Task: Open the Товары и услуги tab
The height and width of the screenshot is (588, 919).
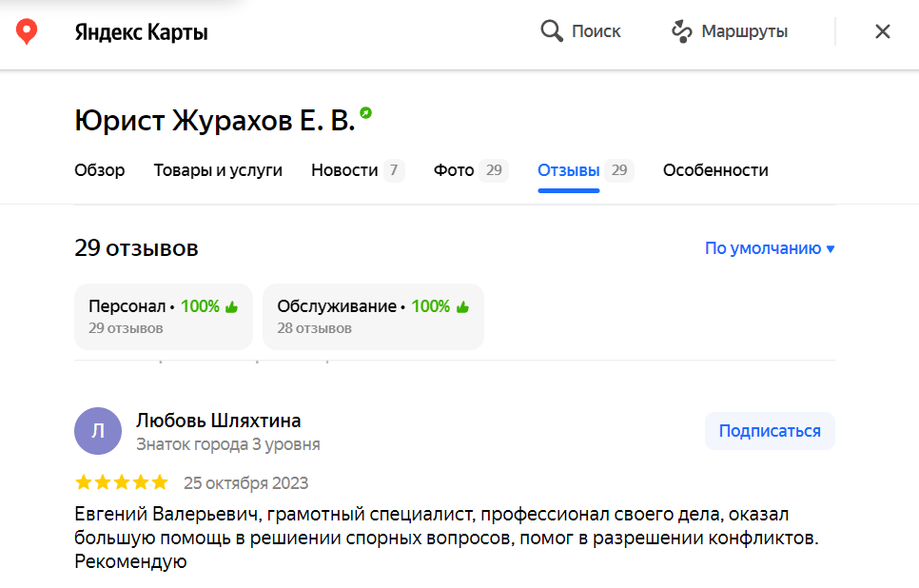Action: (x=218, y=170)
